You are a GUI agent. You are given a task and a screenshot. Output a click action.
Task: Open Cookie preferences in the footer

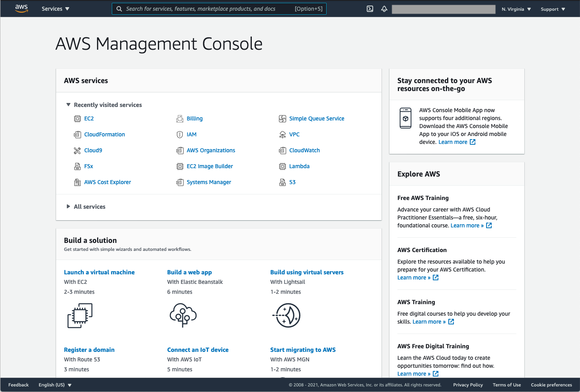(x=551, y=385)
